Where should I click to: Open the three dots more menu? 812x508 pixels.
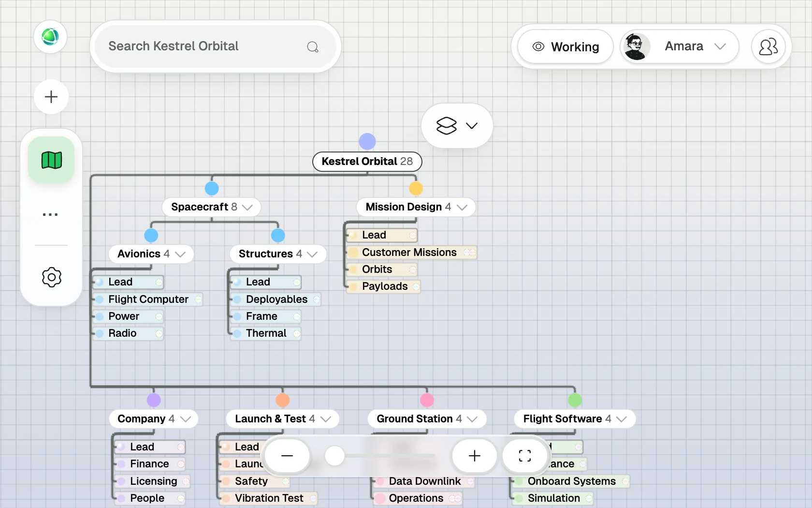point(50,214)
